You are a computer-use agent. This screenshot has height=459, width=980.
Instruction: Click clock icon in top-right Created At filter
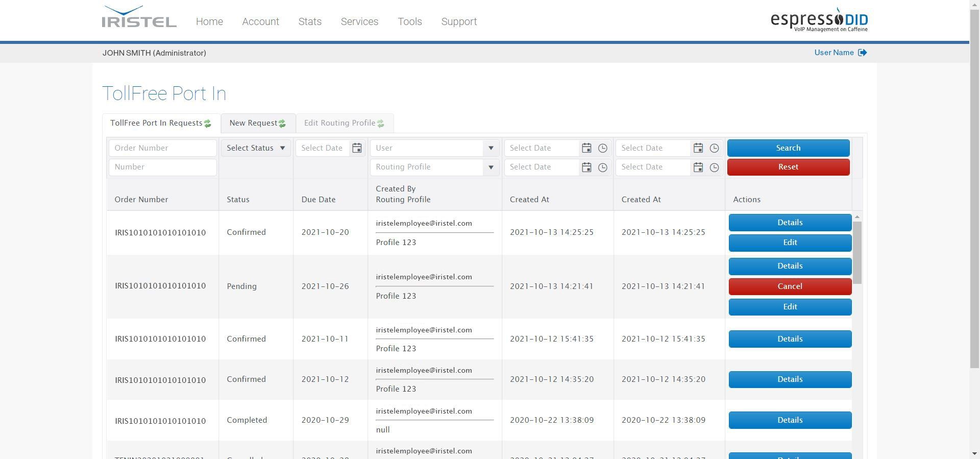coord(714,148)
